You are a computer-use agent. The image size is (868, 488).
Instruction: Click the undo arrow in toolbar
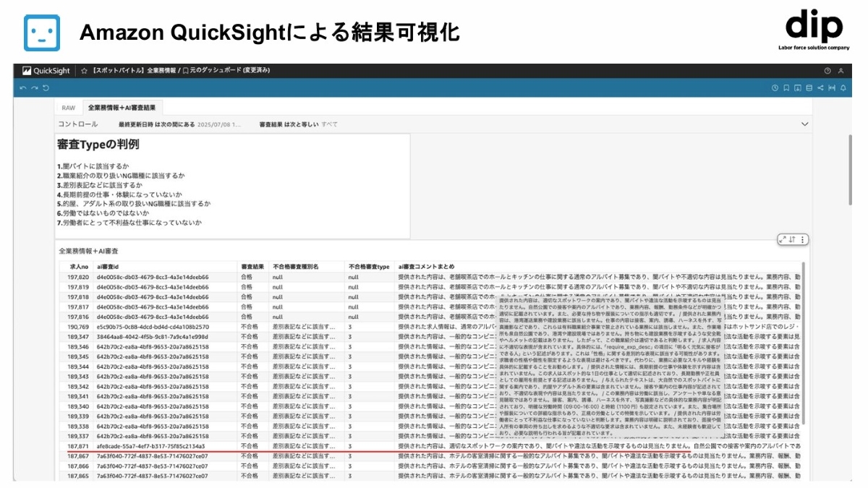23,88
